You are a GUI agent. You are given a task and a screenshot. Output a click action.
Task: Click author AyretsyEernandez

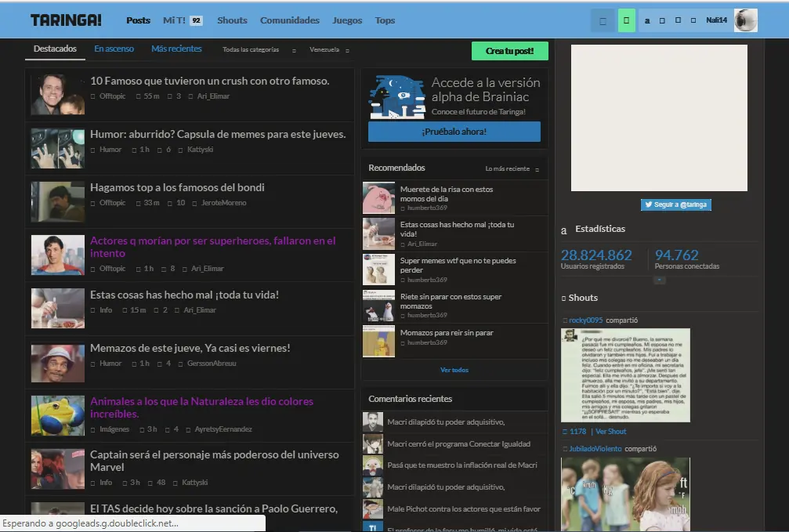pyautogui.click(x=223, y=429)
